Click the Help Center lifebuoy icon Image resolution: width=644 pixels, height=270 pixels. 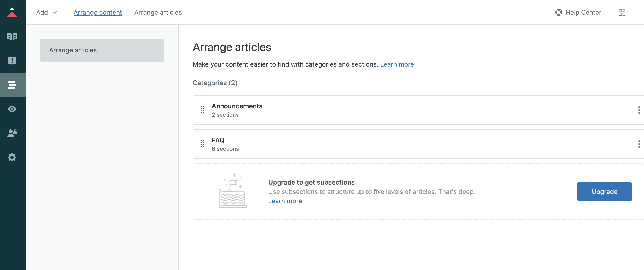click(559, 12)
